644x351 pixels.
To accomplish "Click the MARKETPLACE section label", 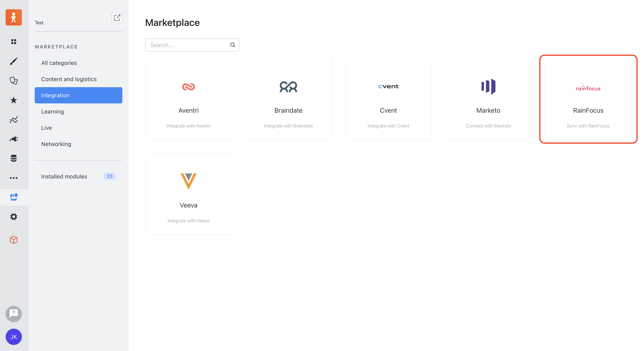I will pyautogui.click(x=56, y=47).
